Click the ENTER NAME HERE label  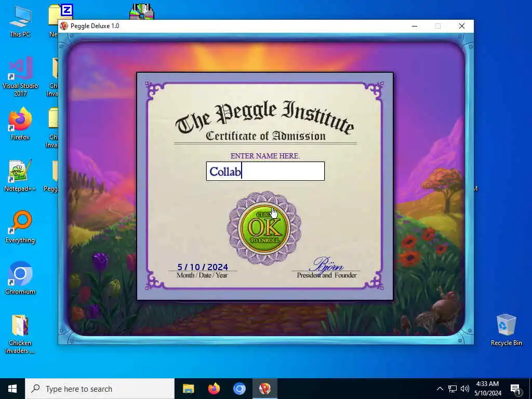(x=265, y=156)
